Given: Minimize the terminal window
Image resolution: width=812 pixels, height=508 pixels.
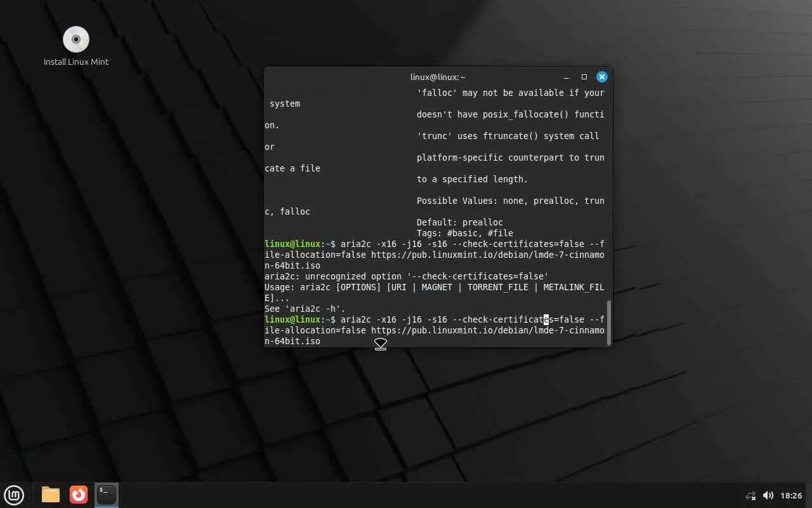Looking at the screenshot, I should click(x=566, y=77).
